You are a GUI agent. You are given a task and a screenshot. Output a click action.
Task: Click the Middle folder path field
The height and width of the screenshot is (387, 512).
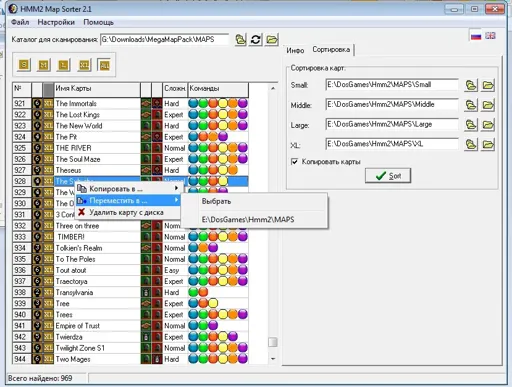tap(392, 105)
